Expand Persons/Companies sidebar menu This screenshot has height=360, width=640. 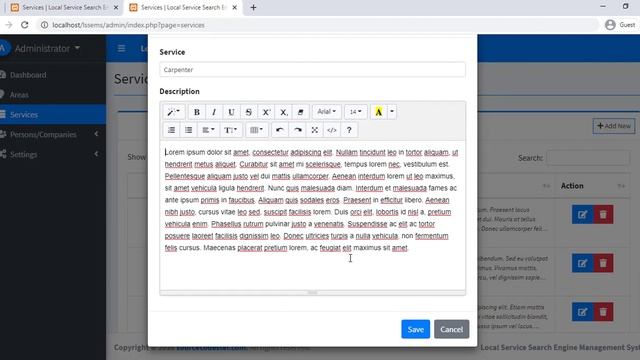pos(53,134)
